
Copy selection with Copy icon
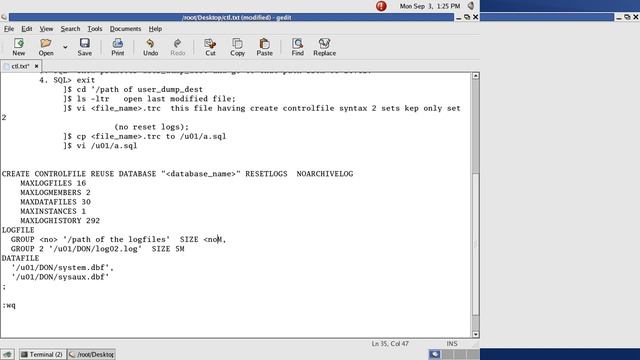click(237, 47)
